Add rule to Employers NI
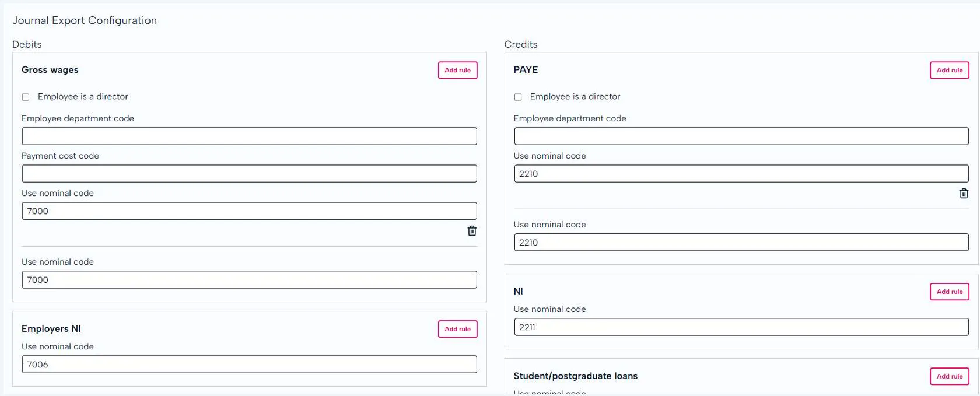Screen dimensions: 980x396 click(457, 330)
